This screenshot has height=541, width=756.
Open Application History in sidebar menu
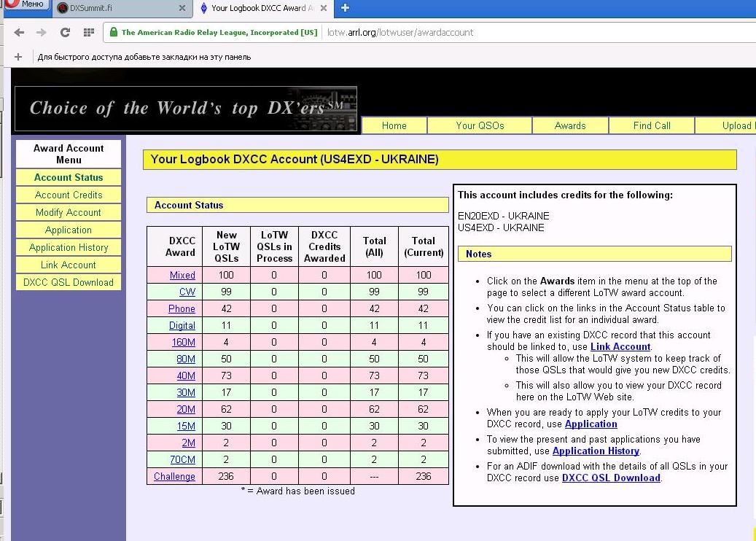(69, 247)
